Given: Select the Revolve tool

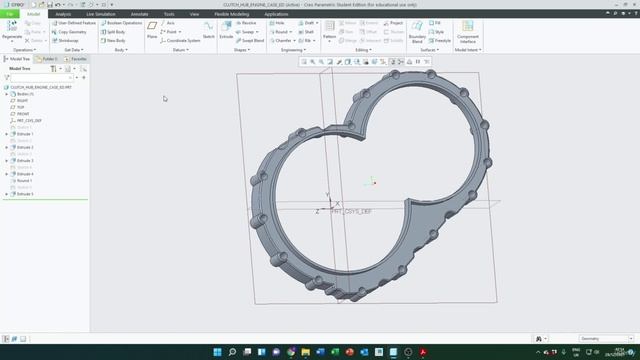Looking at the screenshot, I should 246,23.
